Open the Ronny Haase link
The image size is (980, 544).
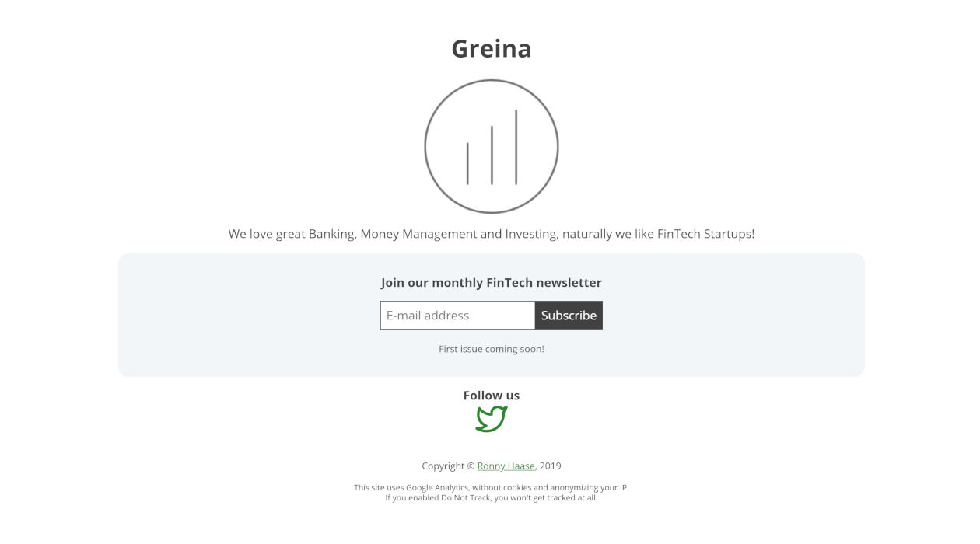[506, 466]
